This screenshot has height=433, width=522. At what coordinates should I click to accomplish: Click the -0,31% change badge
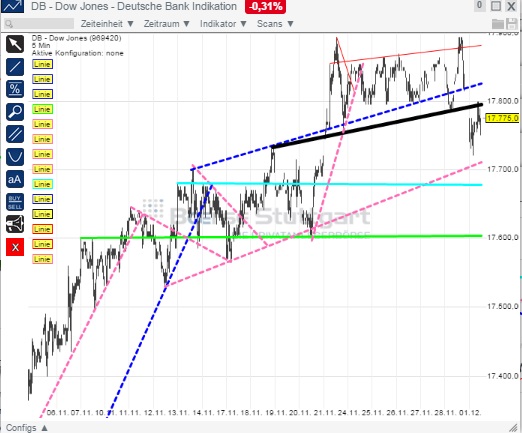pyautogui.click(x=265, y=6)
